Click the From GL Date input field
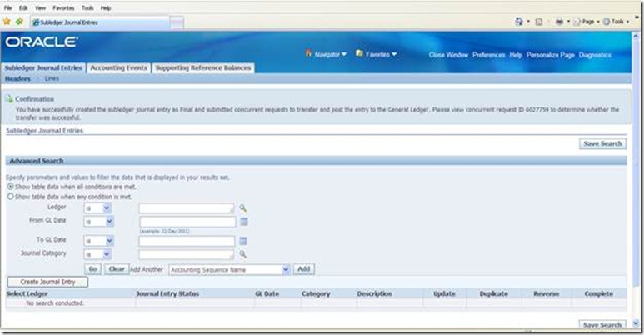644x335 pixels. click(187, 222)
